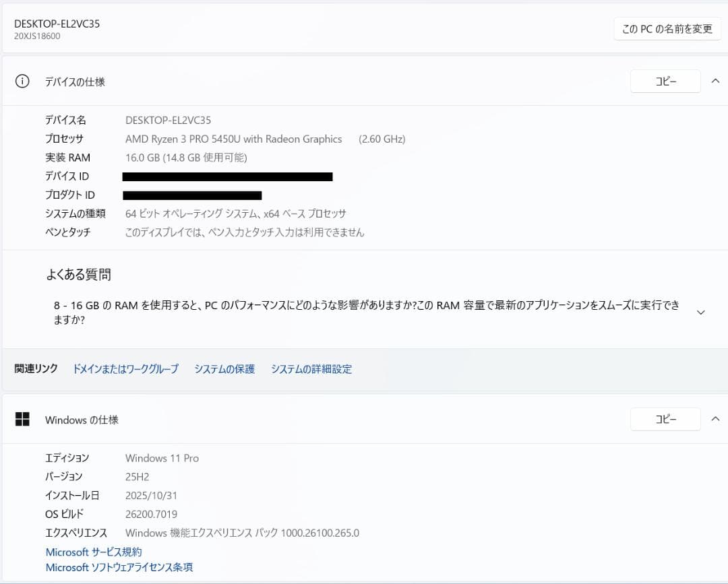
Task: Copy the device specifications with コピー
Action: 665,81
